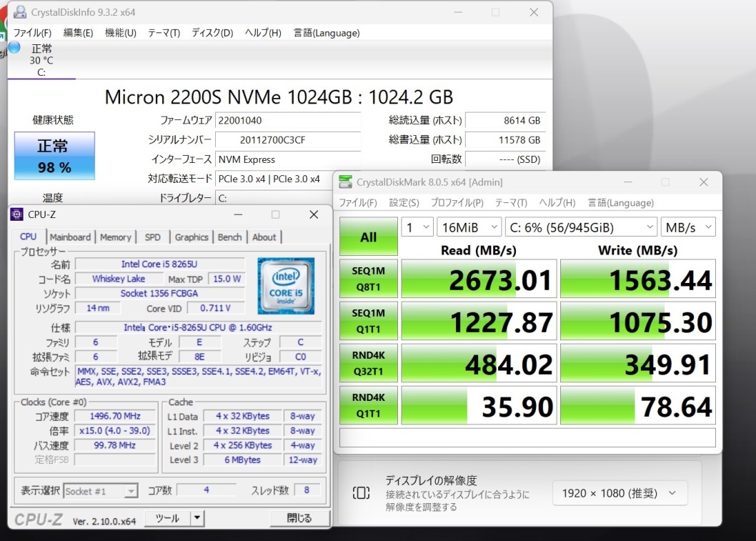Click the bus speed value 99.78 MHz
Viewport: 756px width, 541px height.
coord(115,445)
